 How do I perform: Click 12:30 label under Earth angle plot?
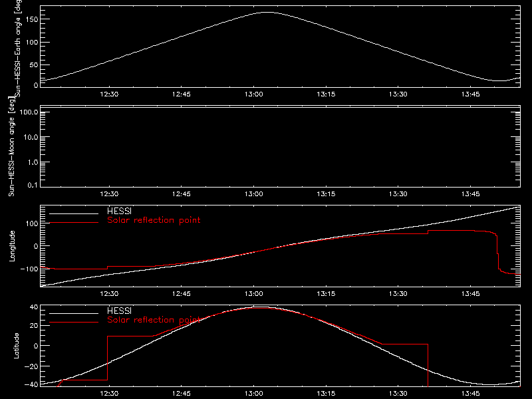click(109, 94)
